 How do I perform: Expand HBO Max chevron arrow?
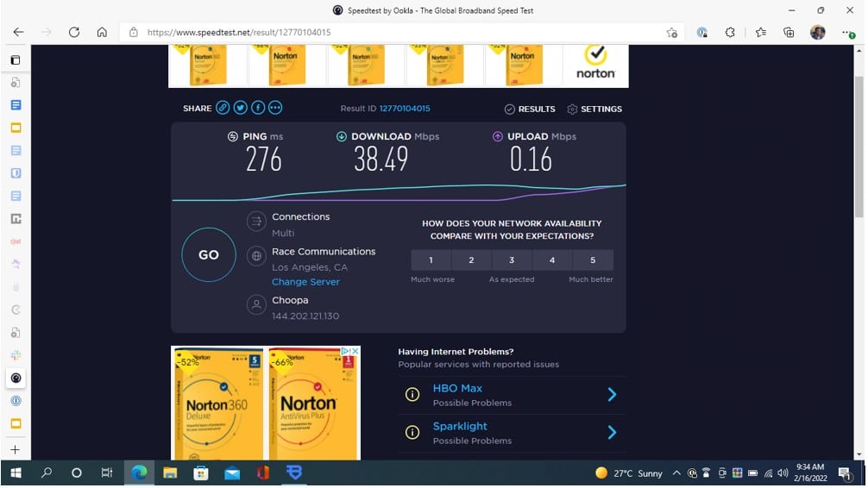(x=613, y=395)
